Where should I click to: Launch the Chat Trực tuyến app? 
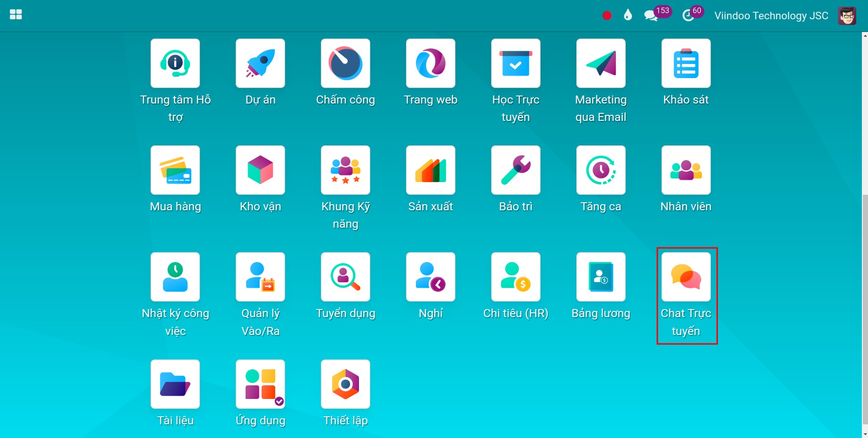coord(686,277)
